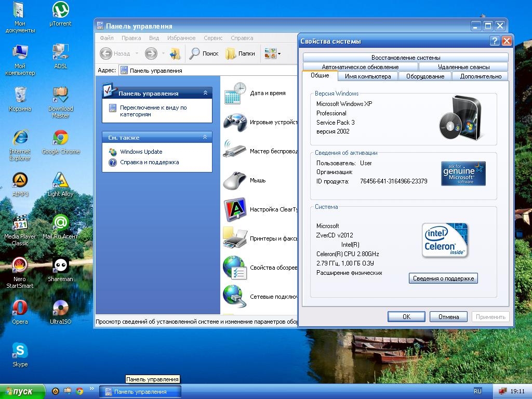Switch to the 'Имя компьютера' tab
Image resolution: width=532 pixels, height=399 pixels.
point(367,76)
